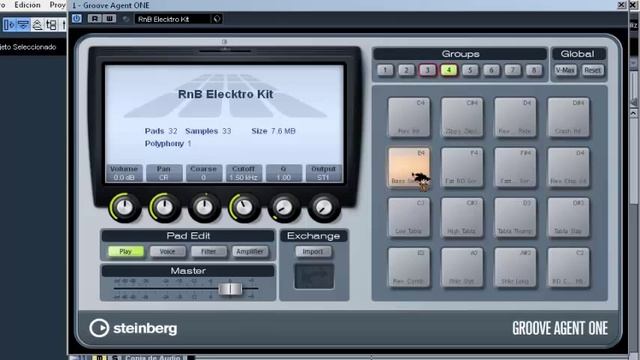Screen dimensions: 640x360
Task: Click the Pan knob
Action: 164,208
